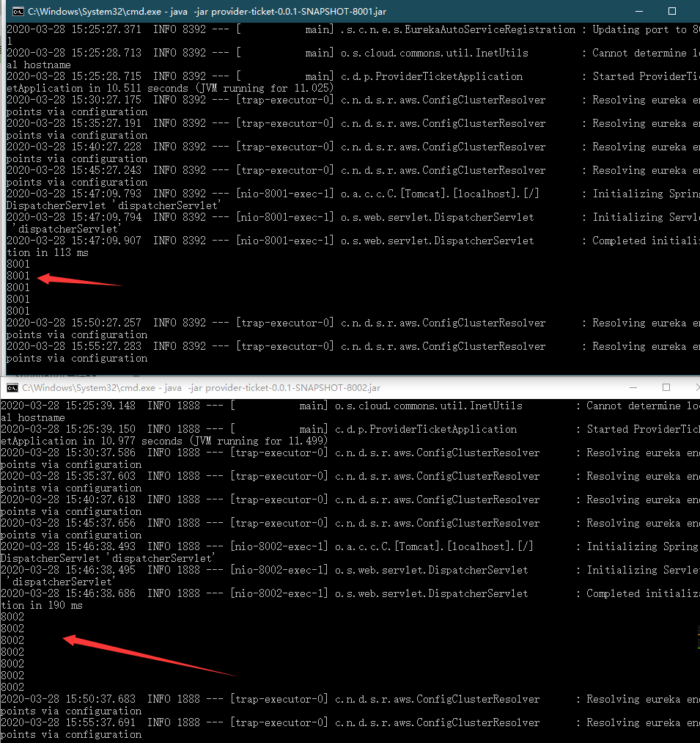Maximize the provider-ticket 8002 console window
700x743 pixels.
click(666, 387)
